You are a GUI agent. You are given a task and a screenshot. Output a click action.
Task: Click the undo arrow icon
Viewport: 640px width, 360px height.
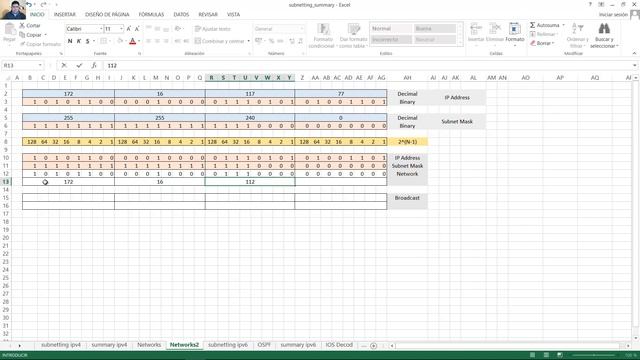point(30,4)
